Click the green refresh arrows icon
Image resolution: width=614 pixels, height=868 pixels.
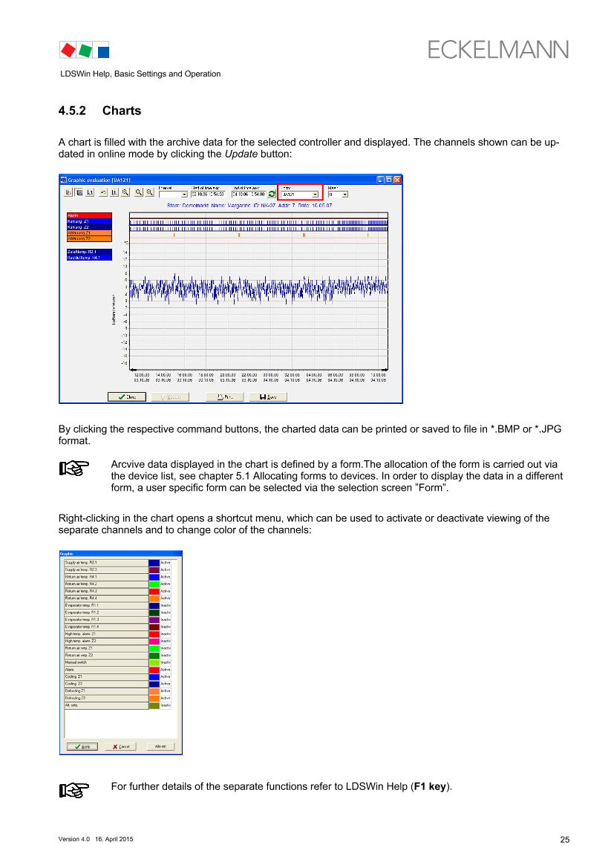[x=272, y=194]
